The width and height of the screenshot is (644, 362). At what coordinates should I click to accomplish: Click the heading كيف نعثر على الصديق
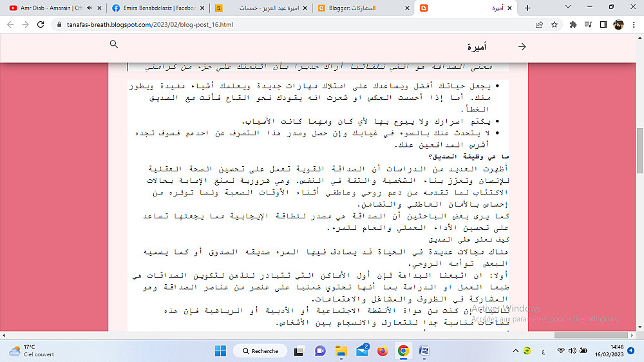pyautogui.click(x=469, y=239)
